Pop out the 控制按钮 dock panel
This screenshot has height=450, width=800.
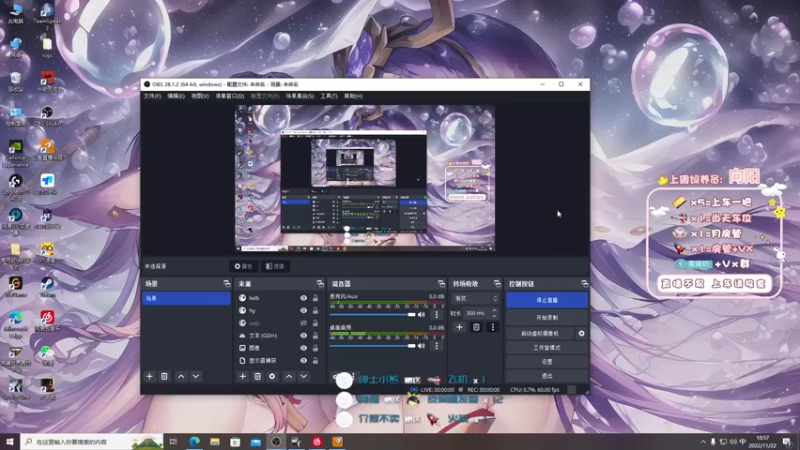(585, 284)
